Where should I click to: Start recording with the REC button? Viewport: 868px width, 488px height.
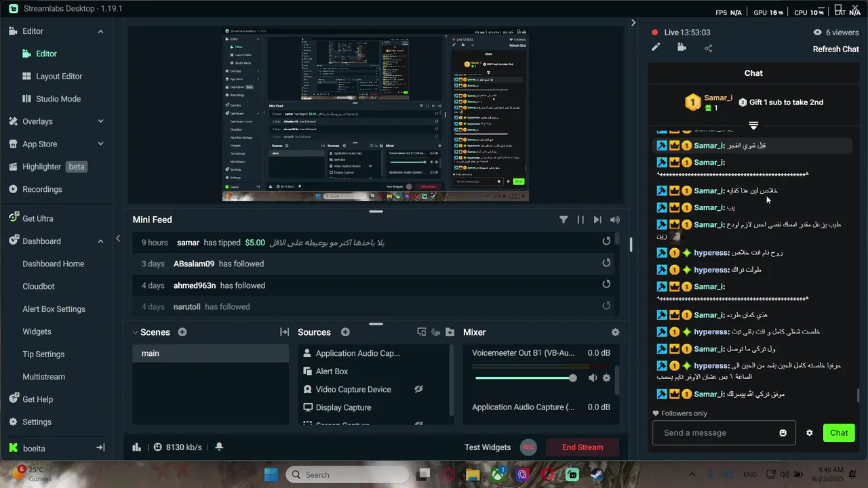coord(529,447)
